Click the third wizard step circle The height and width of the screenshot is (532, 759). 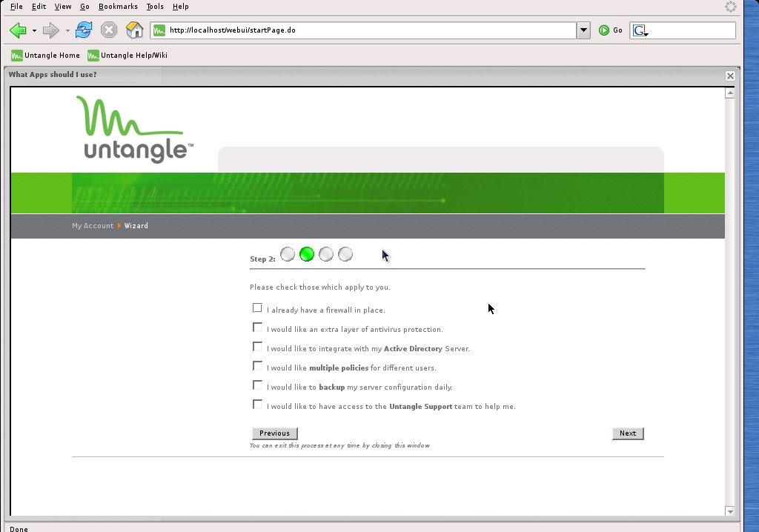pos(326,254)
